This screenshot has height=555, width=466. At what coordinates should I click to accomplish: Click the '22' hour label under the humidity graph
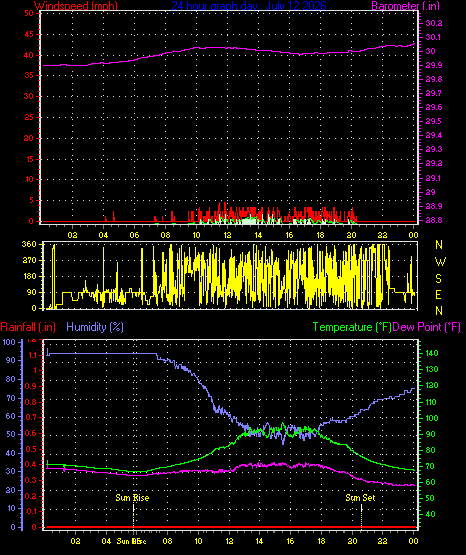click(x=382, y=541)
